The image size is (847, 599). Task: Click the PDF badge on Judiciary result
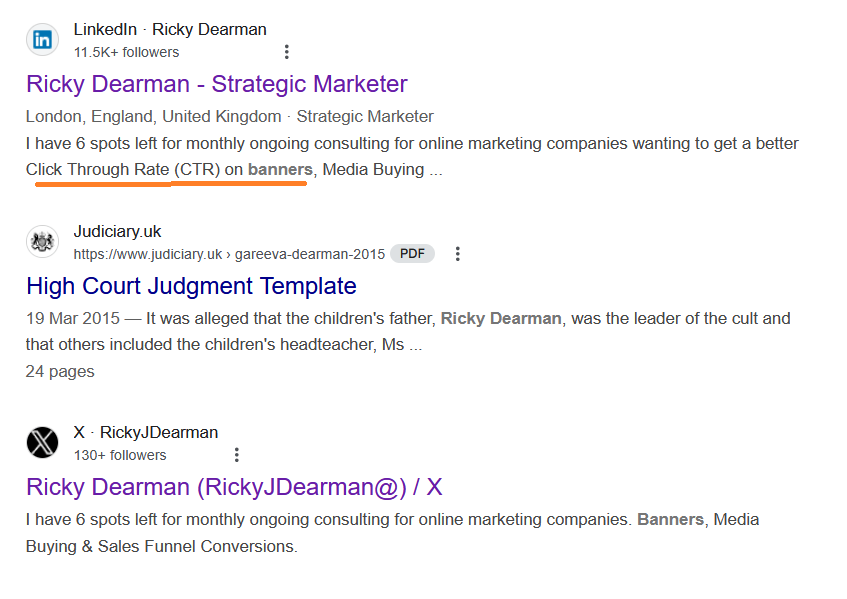click(x=412, y=253)
